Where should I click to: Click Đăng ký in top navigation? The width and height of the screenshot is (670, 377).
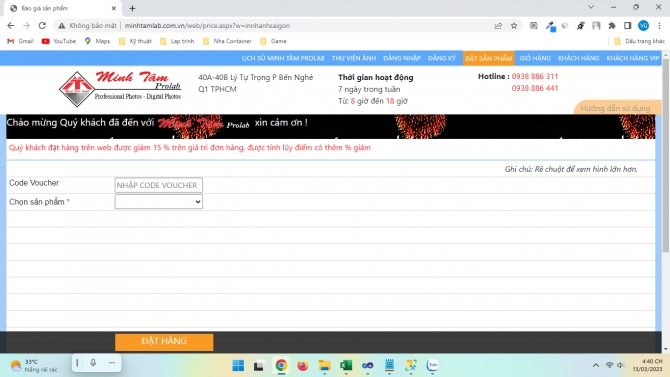point(441,58)
